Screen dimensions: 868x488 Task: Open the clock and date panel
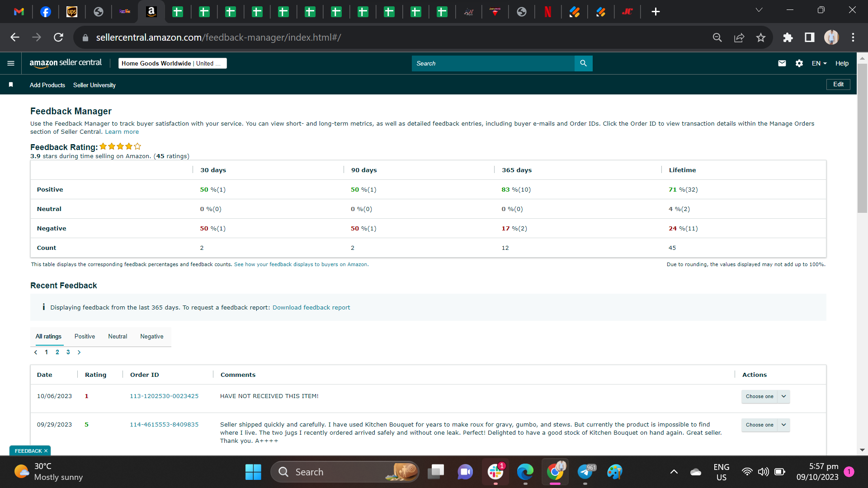click(817, 472)
